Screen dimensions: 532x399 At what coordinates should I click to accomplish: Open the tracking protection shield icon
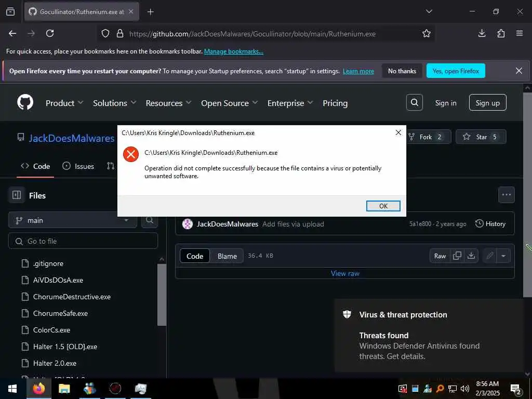[x=105, y=34]
